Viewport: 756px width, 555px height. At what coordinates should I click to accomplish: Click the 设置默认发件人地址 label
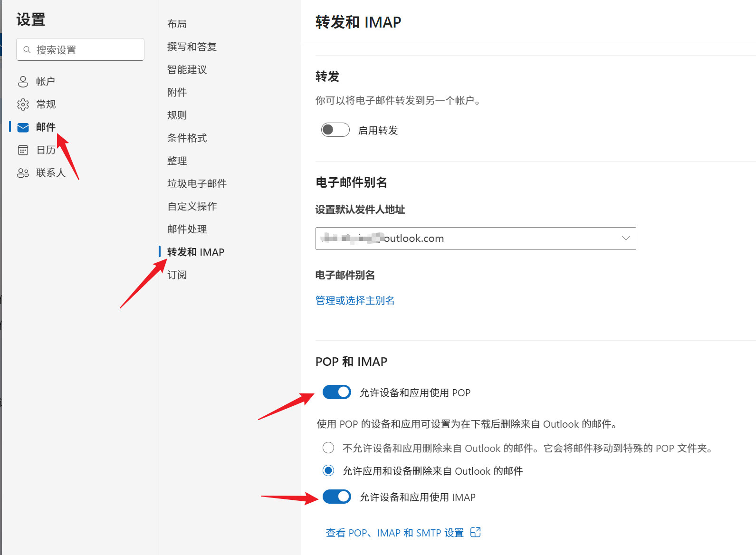pyautogui.click(x=360, y=210)
